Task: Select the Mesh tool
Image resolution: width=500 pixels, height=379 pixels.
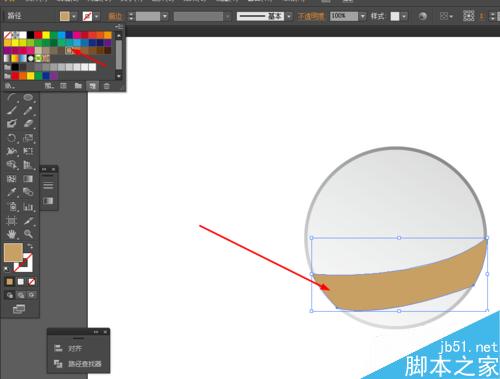Action: pos(12,179)
